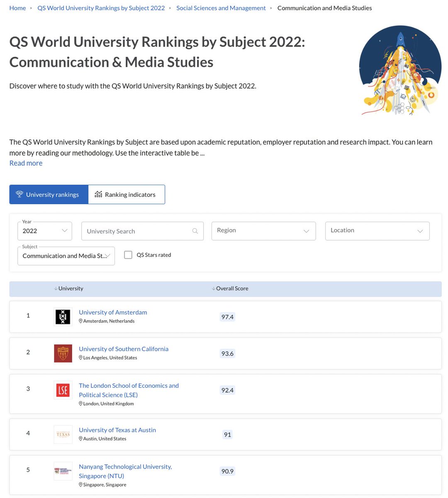Screen dimensions: 448x498
Task: Expand the Location dropdown
Action: (377, 231)
